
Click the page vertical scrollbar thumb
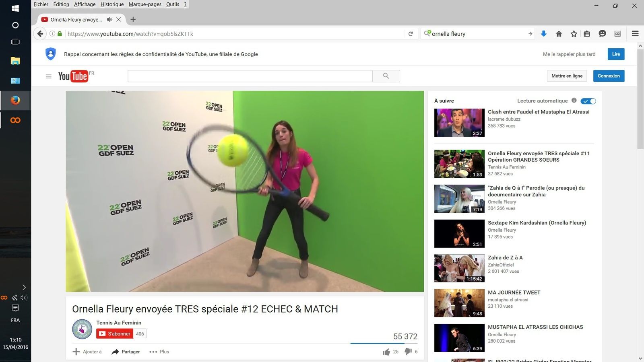tap(640, 99)
